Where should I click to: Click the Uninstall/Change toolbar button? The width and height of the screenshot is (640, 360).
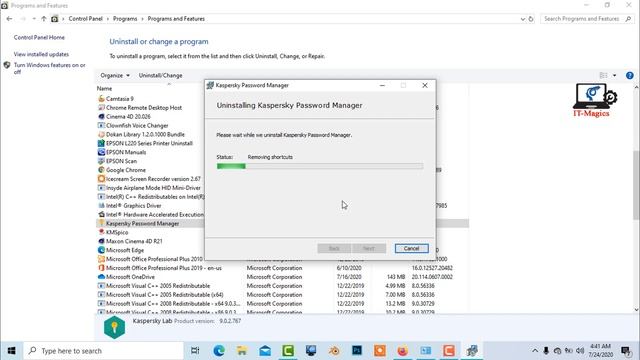point(160,76)
